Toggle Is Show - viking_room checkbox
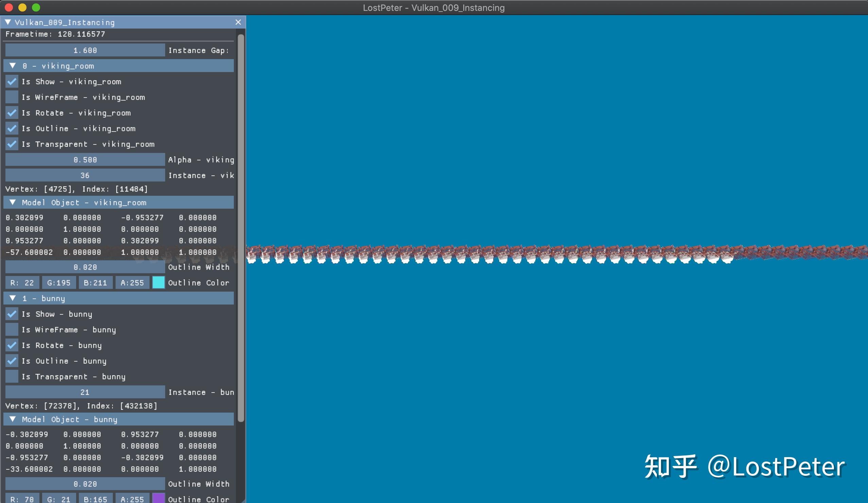 12,82
